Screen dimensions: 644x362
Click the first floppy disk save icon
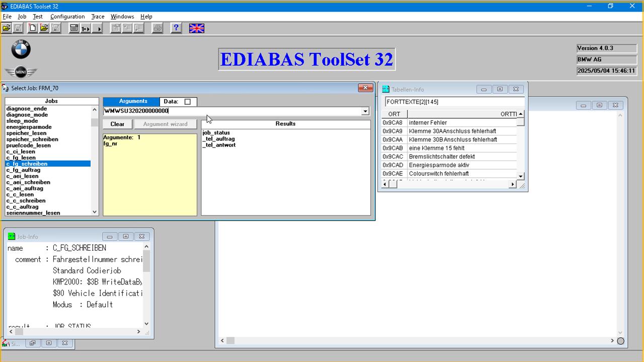coord(18,28)
